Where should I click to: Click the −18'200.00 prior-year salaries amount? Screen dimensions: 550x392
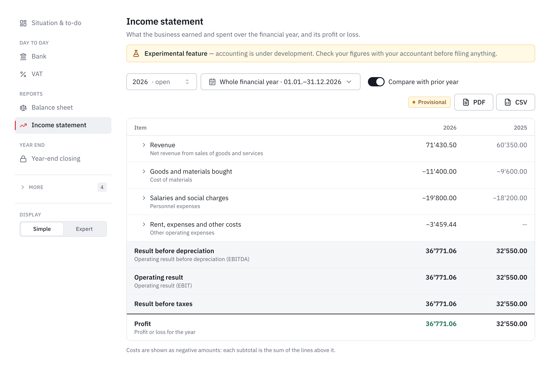[x=510, y=198]
